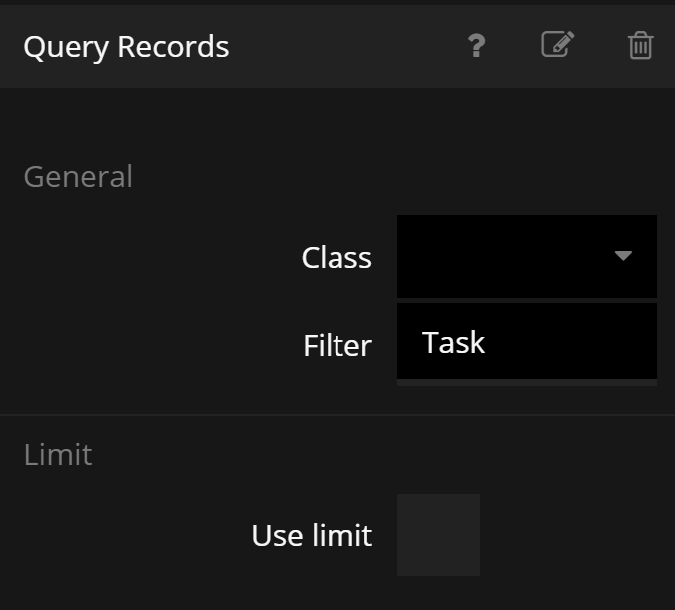Click the Query Records panel title

coord(126,47)
